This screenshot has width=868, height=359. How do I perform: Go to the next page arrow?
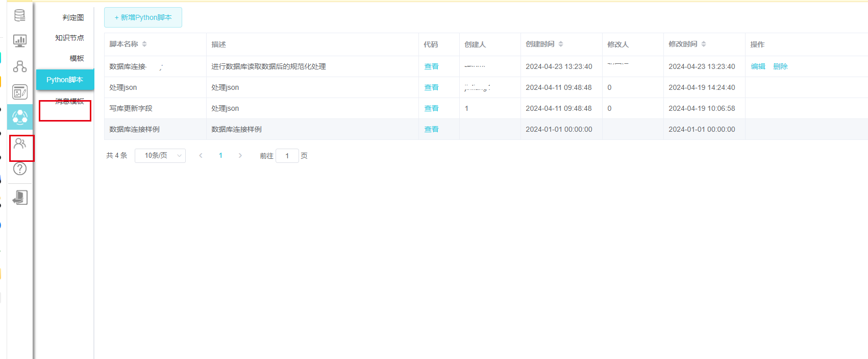click(240, 156)
